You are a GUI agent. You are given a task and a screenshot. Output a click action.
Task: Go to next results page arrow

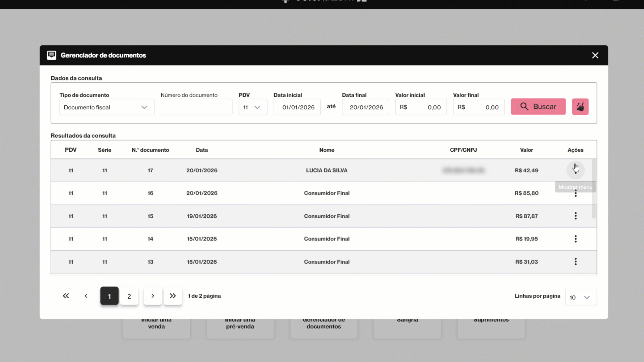[x=153, y=296]
